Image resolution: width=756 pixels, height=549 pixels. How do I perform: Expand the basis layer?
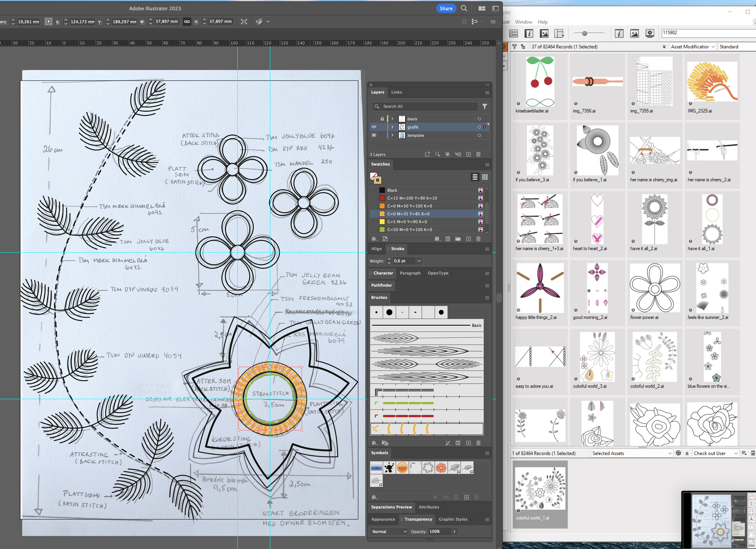coord(392,119)
